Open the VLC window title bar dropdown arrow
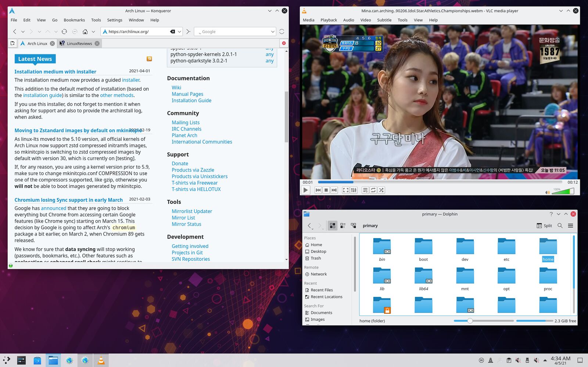Viewport: 588px width, 367px height. 561,11
